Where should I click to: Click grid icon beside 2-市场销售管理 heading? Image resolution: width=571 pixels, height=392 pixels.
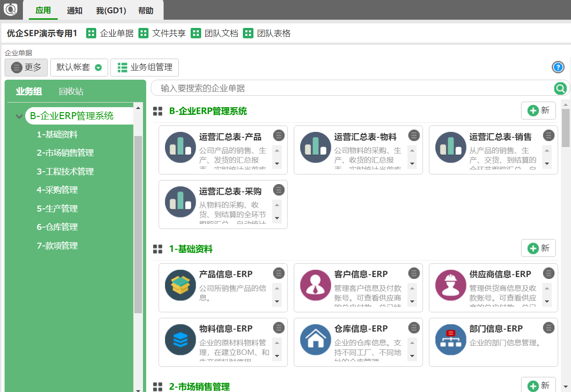pos(158,387)
